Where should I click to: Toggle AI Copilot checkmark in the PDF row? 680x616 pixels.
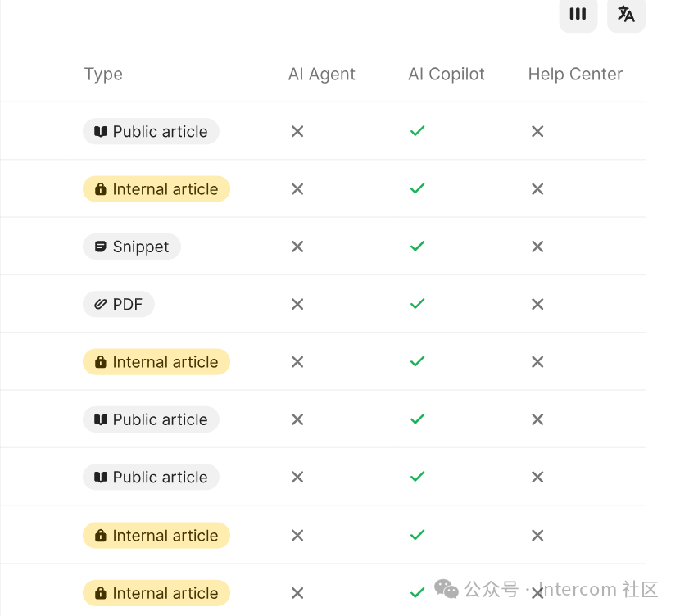[417, 304]
